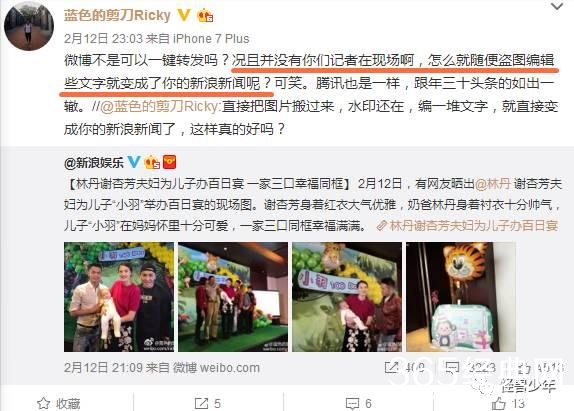Click the gold V verification badge
This screenshot has width=574, height=411.
(x=184, y=15)
